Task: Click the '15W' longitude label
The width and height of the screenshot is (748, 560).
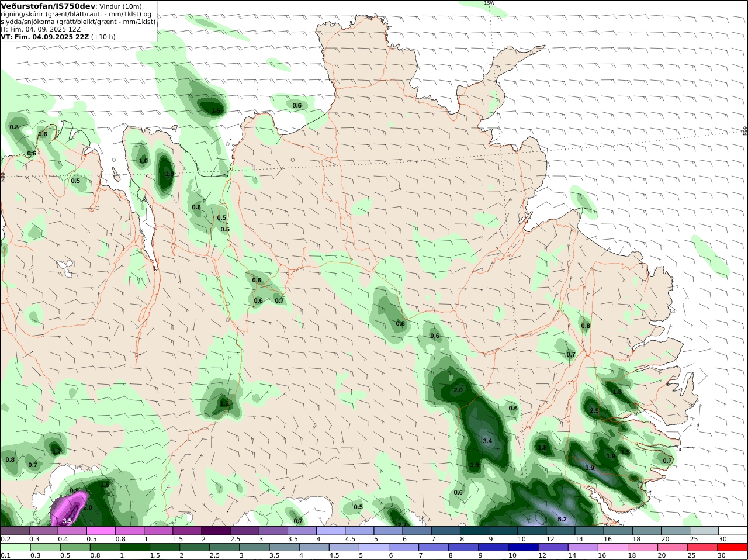Action: pyautogui.click(x=489, y=3)
